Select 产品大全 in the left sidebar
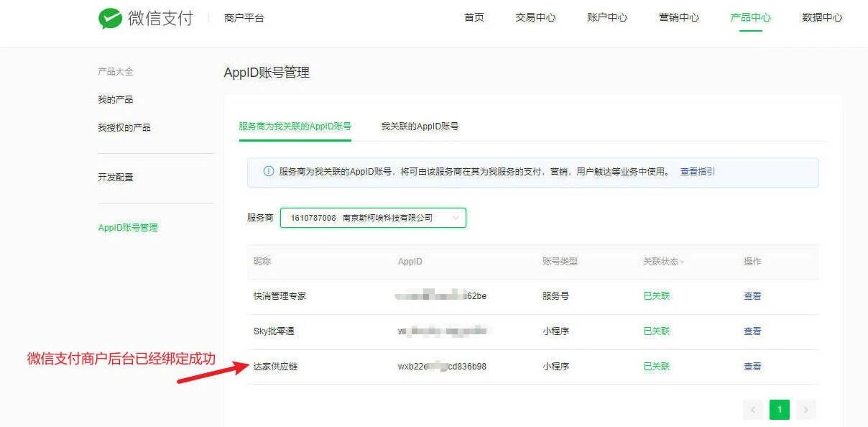The image size is (868, 427). click(116, 72)
